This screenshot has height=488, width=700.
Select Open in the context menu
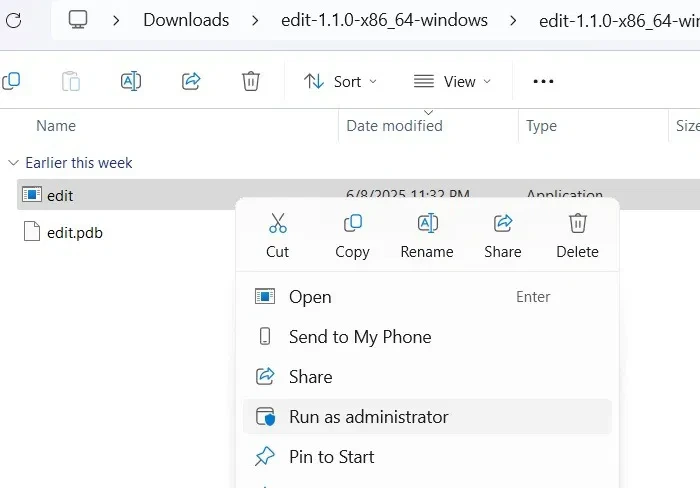[310, 297]
